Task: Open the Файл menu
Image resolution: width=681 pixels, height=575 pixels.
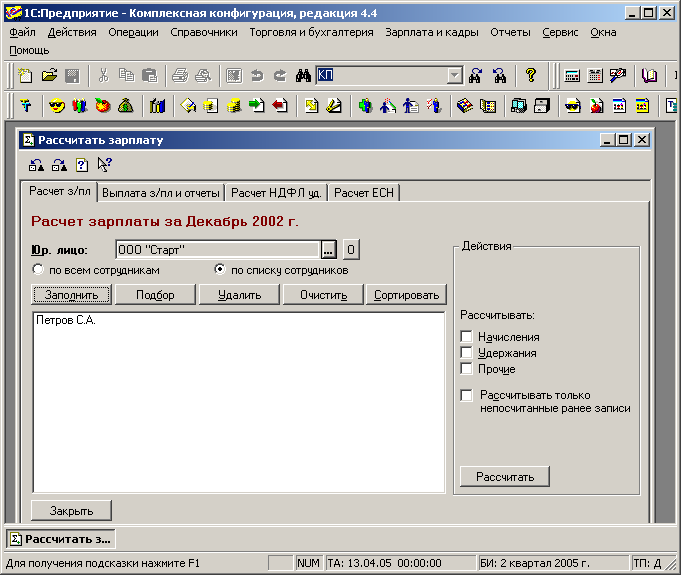Action: (x=22, y=32)
